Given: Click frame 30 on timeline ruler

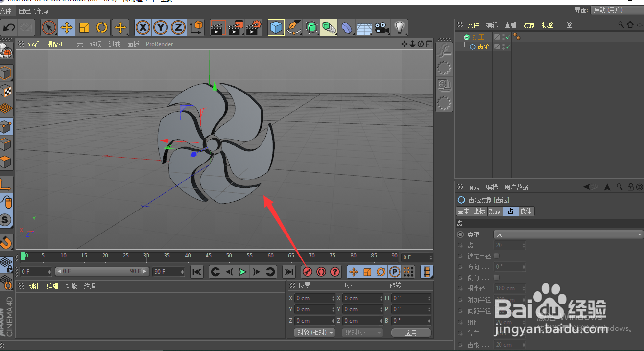Looking at the screenshot, I should pyautogui.click(x=146, y=256).
